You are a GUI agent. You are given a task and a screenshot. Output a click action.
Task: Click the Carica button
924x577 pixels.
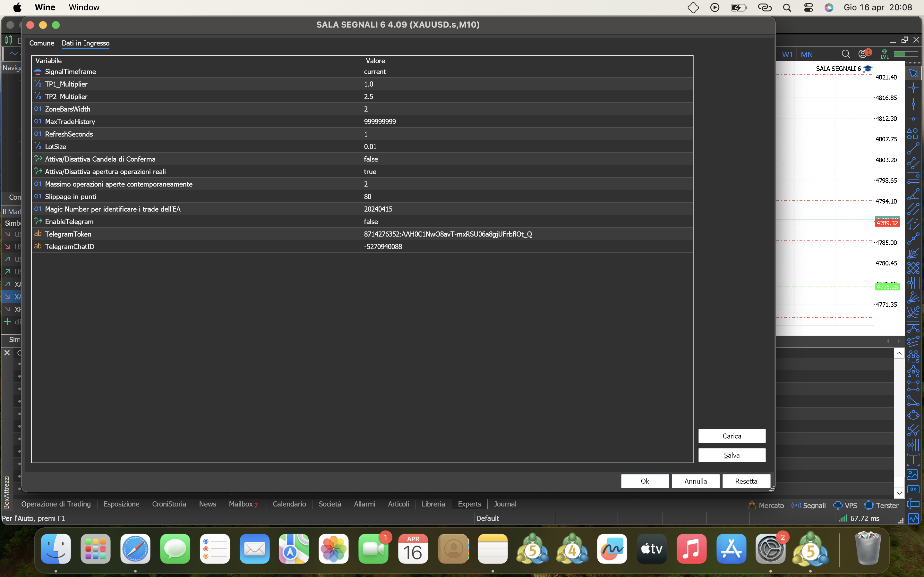(732, 436)
